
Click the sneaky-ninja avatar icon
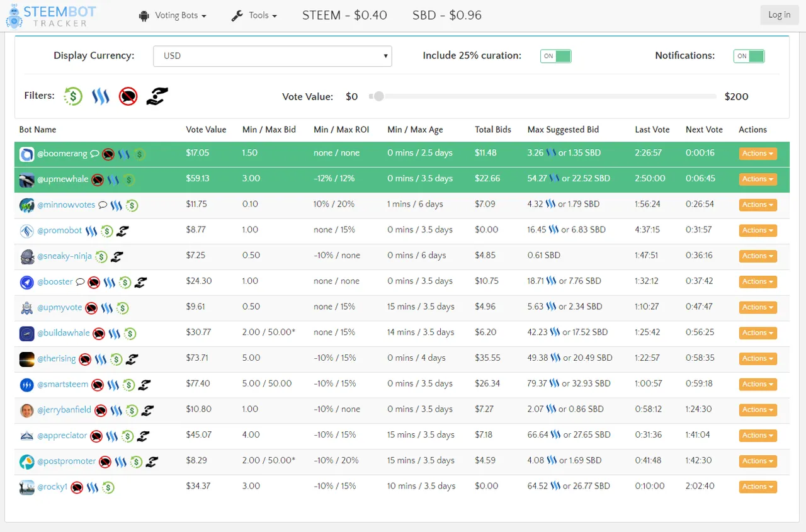click(x=26, y=257)
